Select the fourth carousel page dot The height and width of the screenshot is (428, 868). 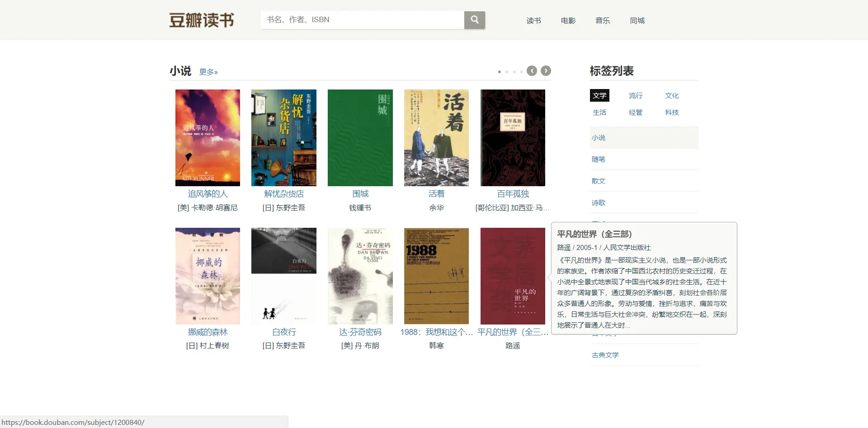[521, 72]
